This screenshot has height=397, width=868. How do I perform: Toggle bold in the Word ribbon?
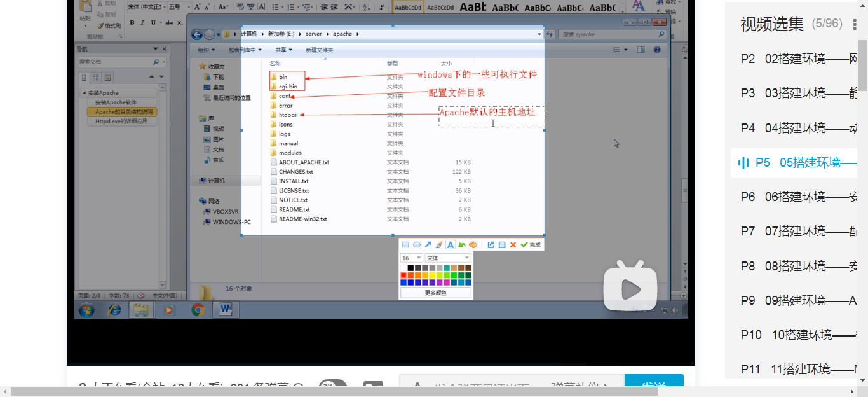(132, 22)
